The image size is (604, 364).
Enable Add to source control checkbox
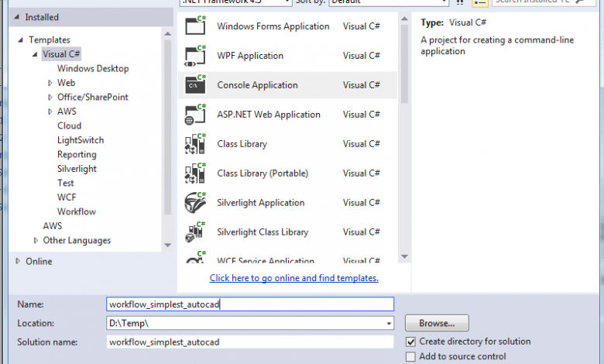[x=410, y=357]
